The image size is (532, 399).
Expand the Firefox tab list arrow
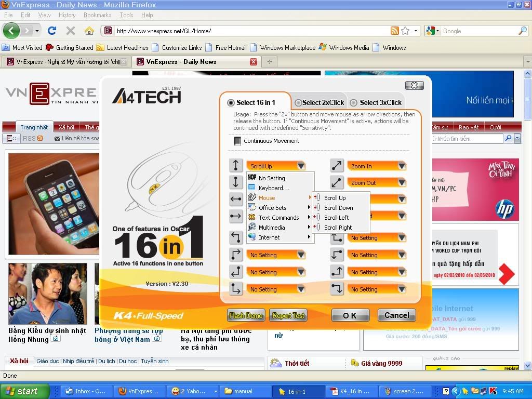pos(528,62)
